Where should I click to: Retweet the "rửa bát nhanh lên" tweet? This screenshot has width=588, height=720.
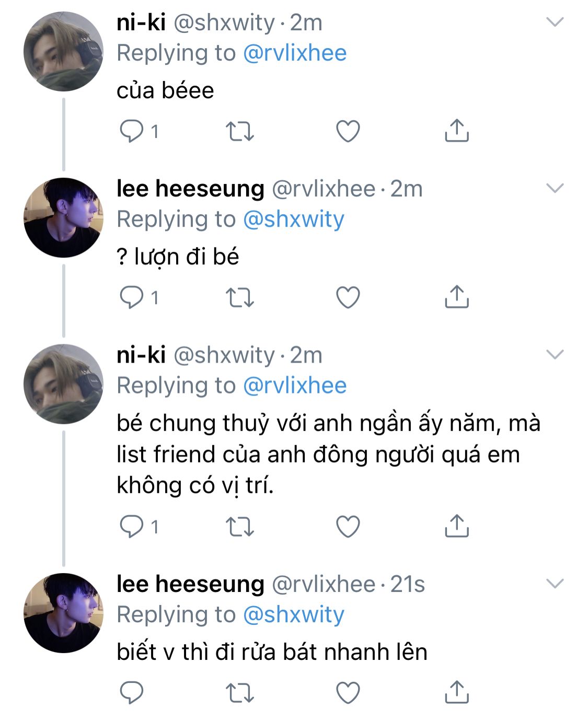click(x=240, y=693)
